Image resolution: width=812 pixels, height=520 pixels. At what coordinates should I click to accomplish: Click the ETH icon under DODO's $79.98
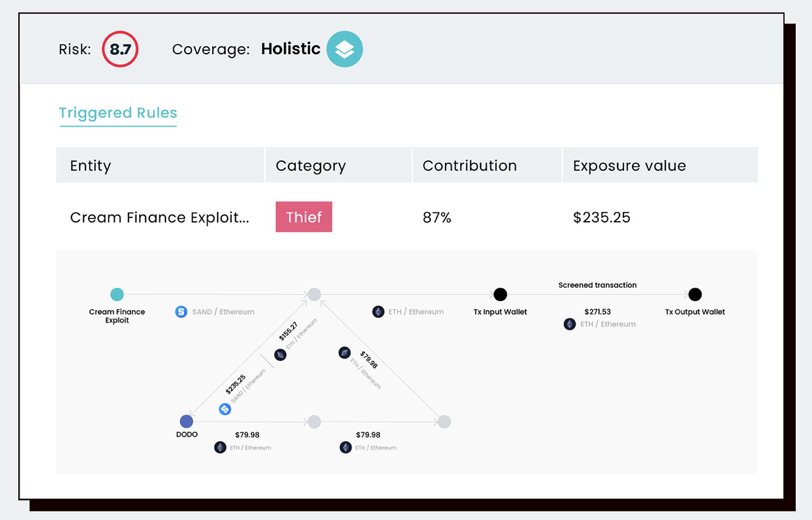coord(220,447)
